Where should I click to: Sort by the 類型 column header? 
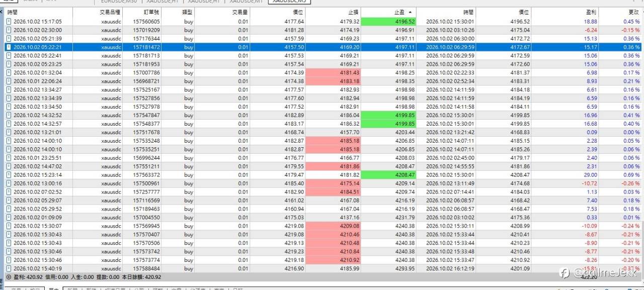[179, 12]
